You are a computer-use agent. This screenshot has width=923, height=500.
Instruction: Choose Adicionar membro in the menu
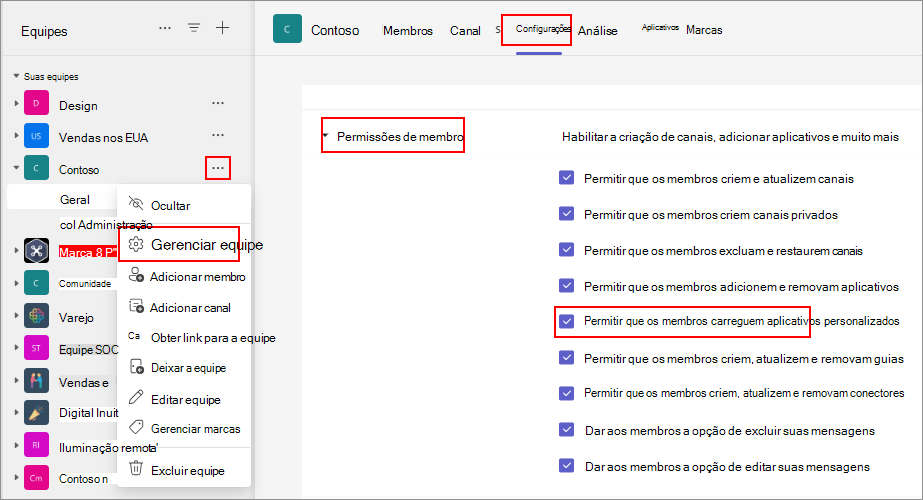(x=197, y=277)
